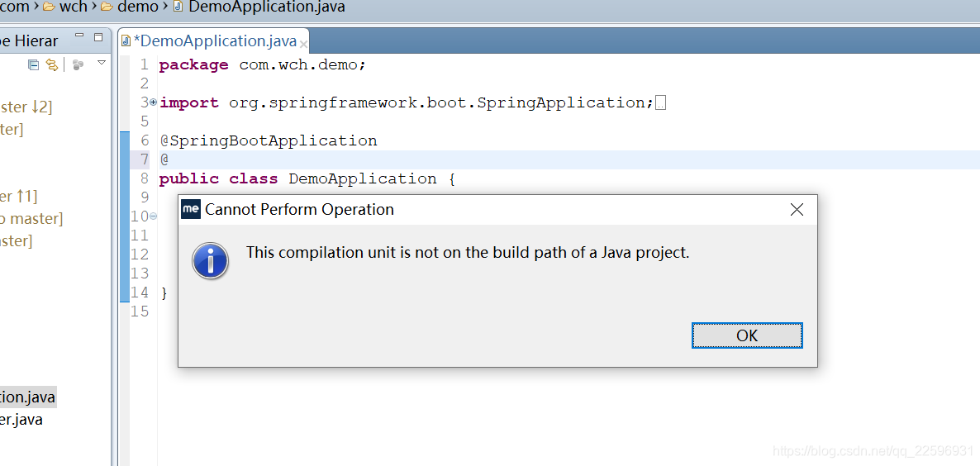Click line number 15 in the gutter
This screenshot has height=466, width=980.
[x=140, y=311]
